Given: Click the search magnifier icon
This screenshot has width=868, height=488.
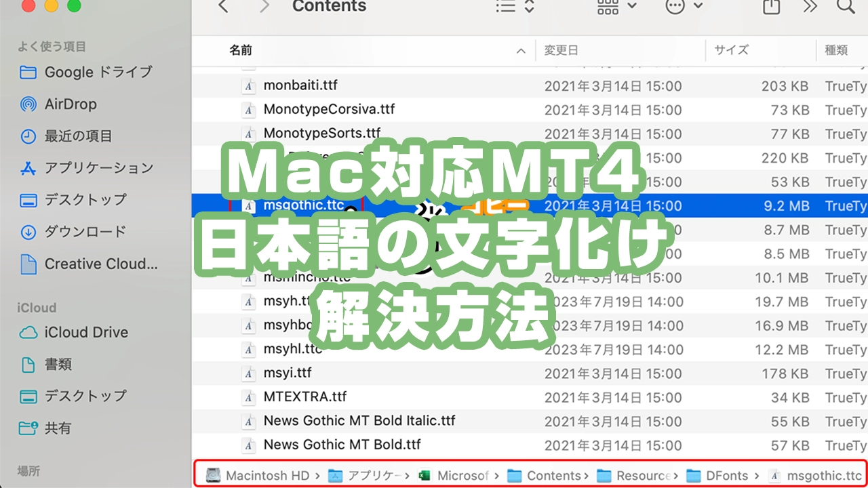Looking at the screenshot, I should (x=846, y=7).
